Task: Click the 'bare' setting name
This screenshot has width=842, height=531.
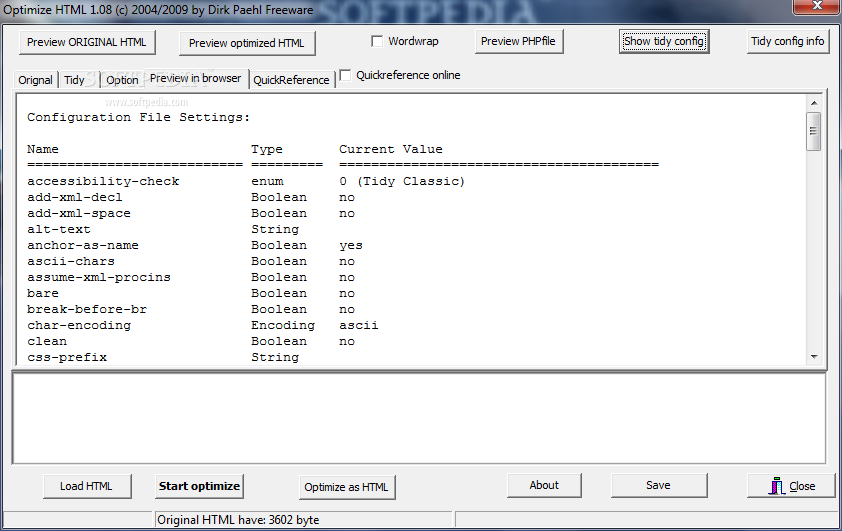Action: click(43, 293)
